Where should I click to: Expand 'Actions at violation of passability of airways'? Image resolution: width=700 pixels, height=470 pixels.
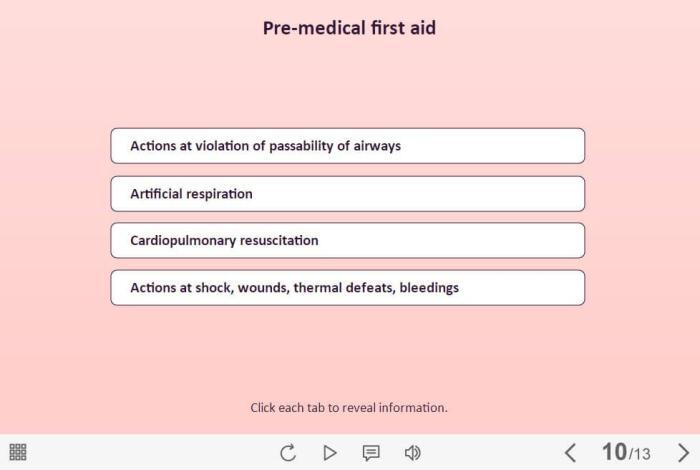[347, 146]
